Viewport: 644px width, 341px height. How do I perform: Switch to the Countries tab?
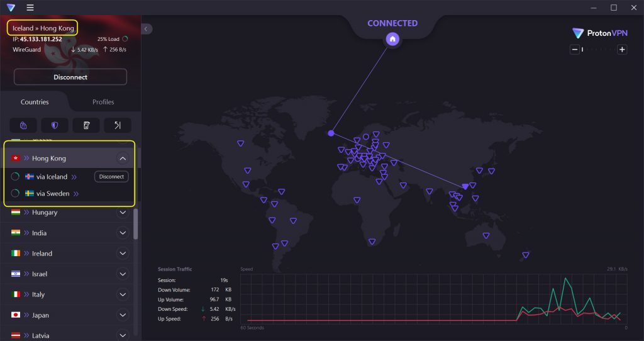click(35, 102)
